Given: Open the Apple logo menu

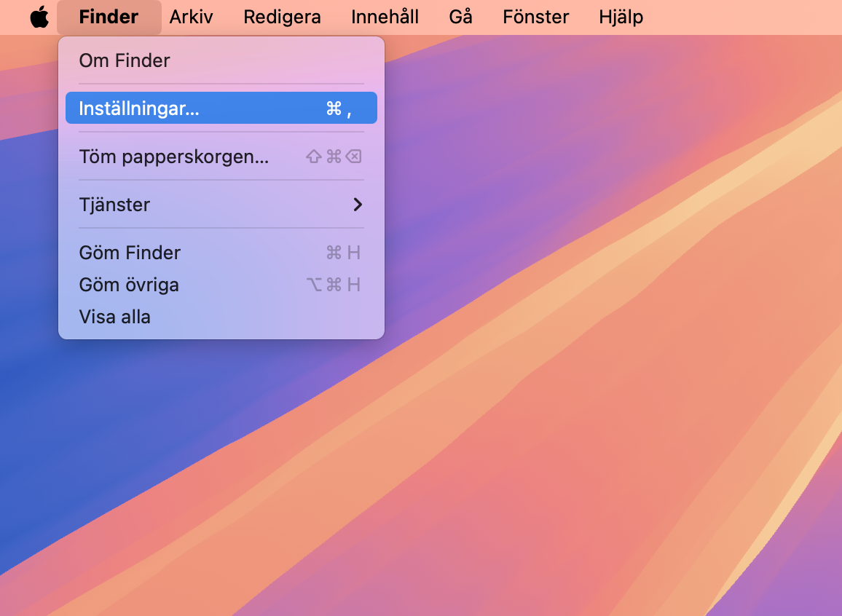Looking at the screenshot, I should point(39,17).
